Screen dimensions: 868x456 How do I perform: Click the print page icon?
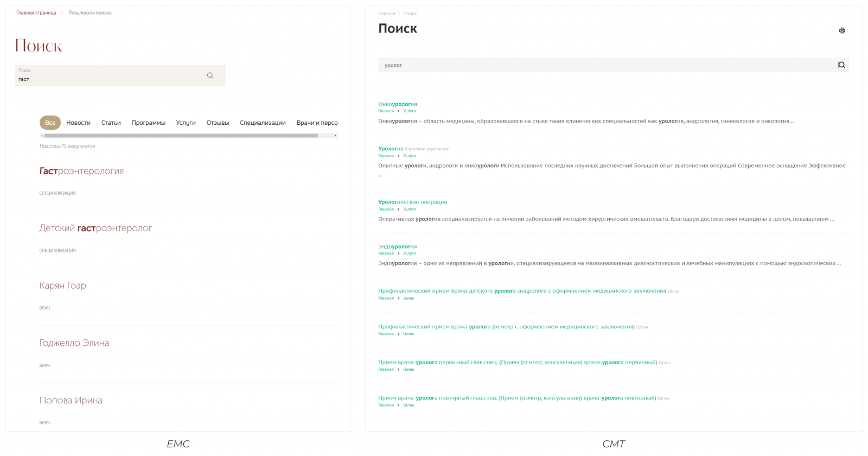point(842,30)
